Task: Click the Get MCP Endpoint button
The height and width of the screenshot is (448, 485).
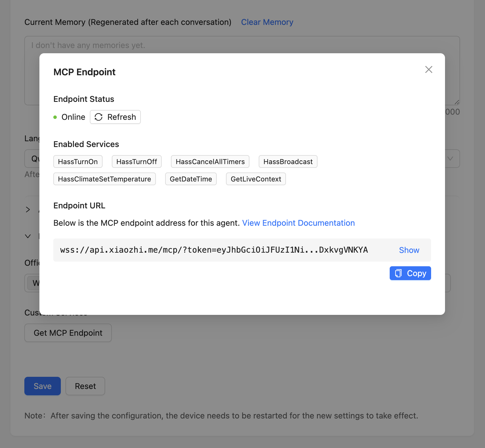Action: [68, 333]
